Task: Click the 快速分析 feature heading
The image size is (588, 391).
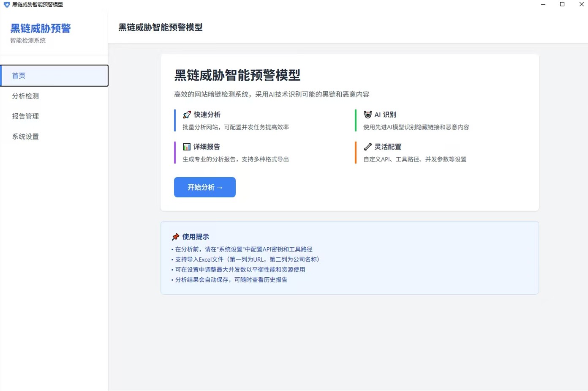Action: pyautogui.click(x=207, y=115)
